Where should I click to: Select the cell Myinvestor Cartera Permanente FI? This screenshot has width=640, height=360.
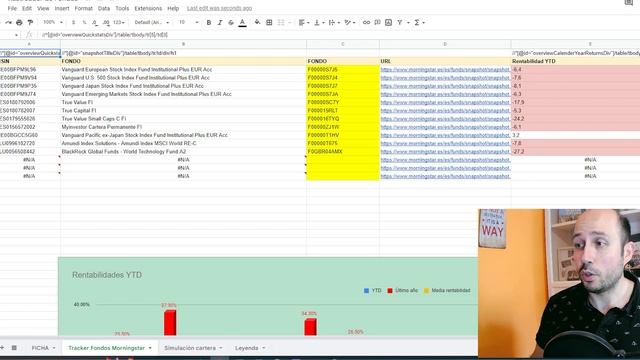coord(183,127)
